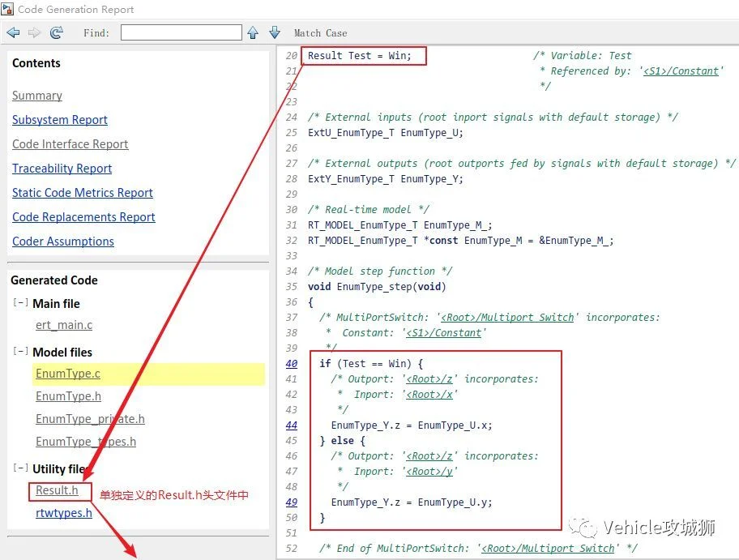Viewport: 739px width, 560px height.
Task: Follow '<Root>/Multiport Switch' link on line 37
Action: click(x=507, y=318)
